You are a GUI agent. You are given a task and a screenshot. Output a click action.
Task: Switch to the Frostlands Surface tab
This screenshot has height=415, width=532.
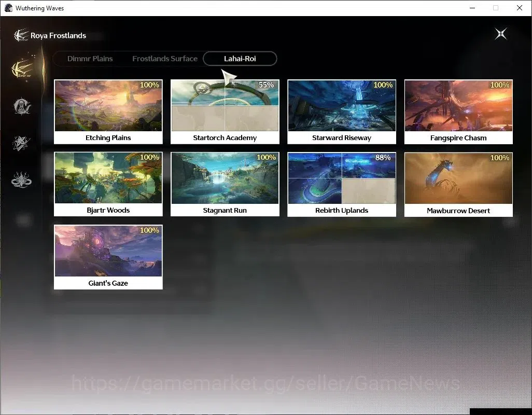[x=165, y=59]
